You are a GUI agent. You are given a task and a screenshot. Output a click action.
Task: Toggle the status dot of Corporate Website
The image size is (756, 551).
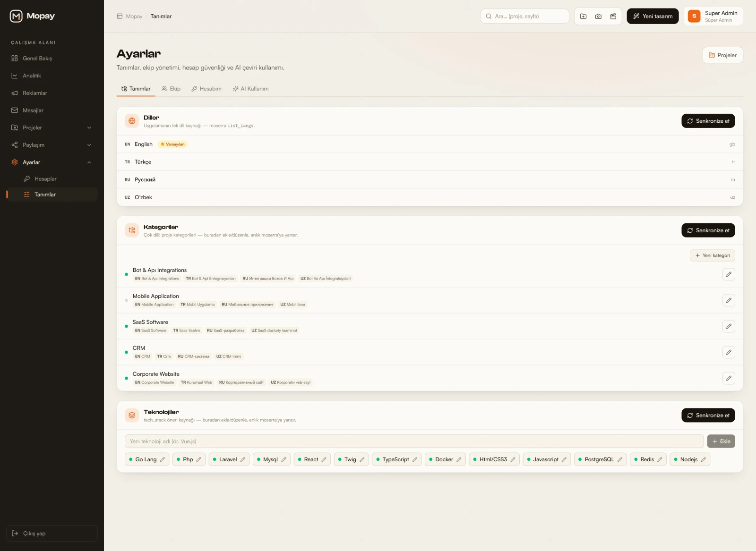click(126, 378)
